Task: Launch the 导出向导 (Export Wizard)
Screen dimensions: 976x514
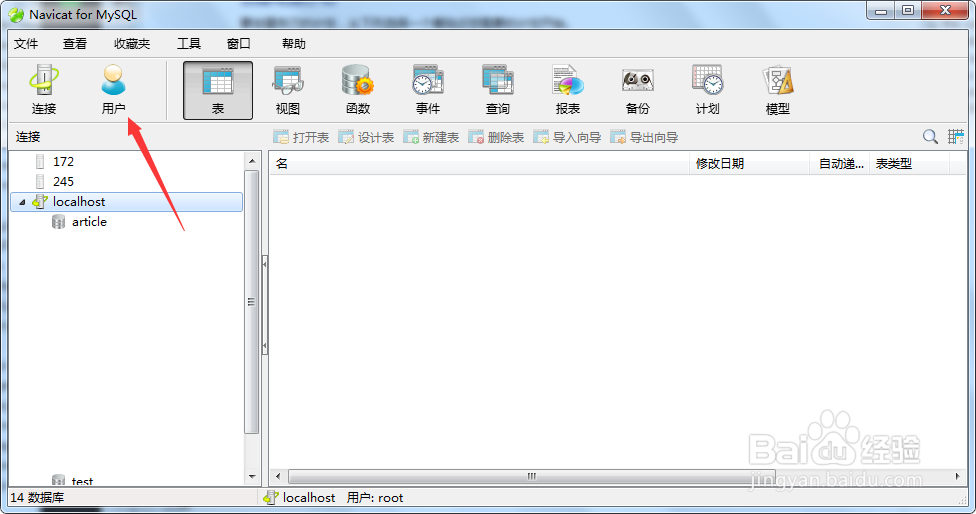Action: pyautogui.click(x=644, y=138)
